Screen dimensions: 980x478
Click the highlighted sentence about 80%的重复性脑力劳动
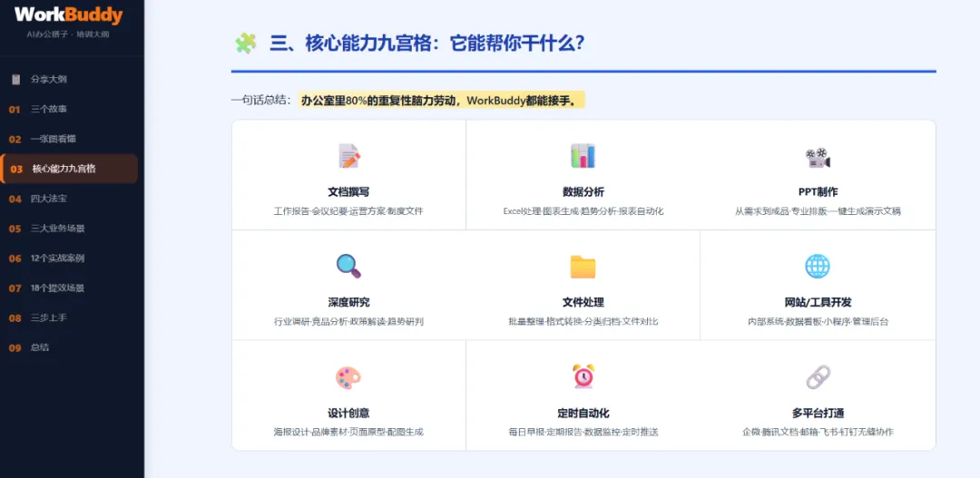tap(441, 100)
